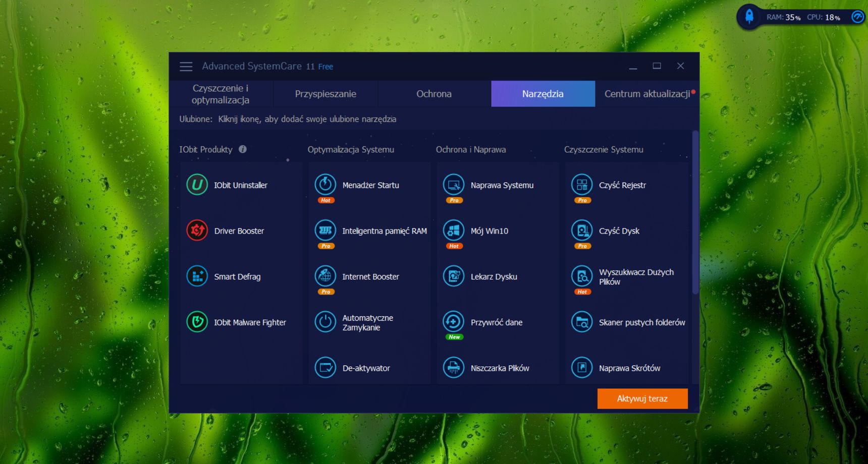Open the Smart Defrag icon
Viewport: 868px width, 464px height.
pos(197,276)
